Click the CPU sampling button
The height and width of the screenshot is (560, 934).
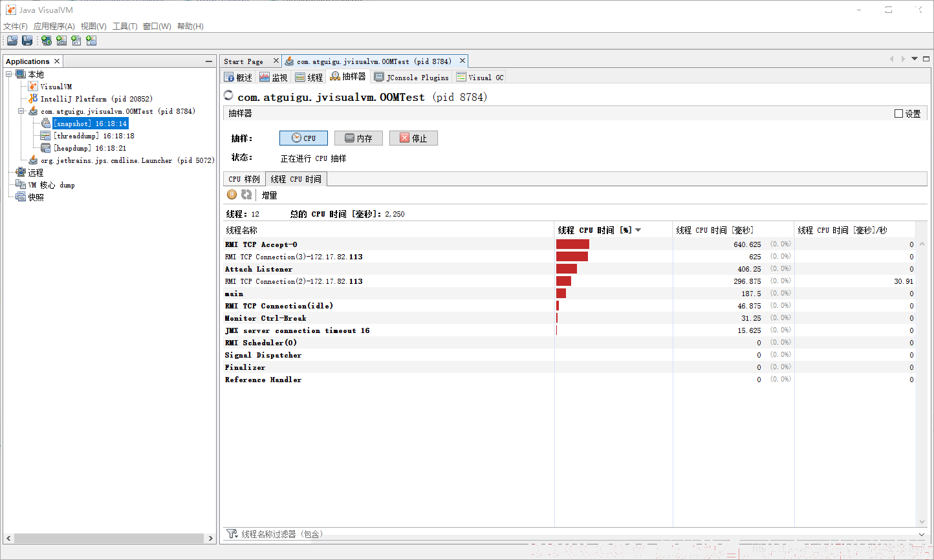pyautogui.click(x=303, y=138)
